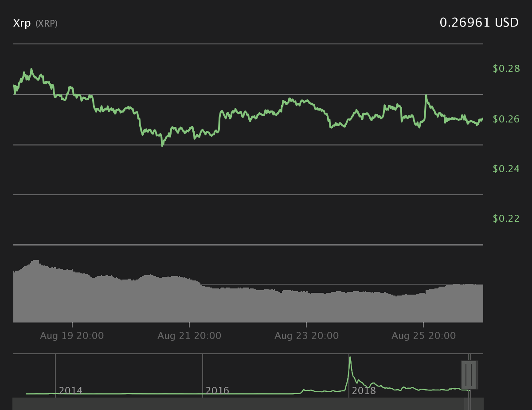Screen dimensions: 532x410
Task: Click the (XRP) ticker symbol label
Action: tap(47, 24)
